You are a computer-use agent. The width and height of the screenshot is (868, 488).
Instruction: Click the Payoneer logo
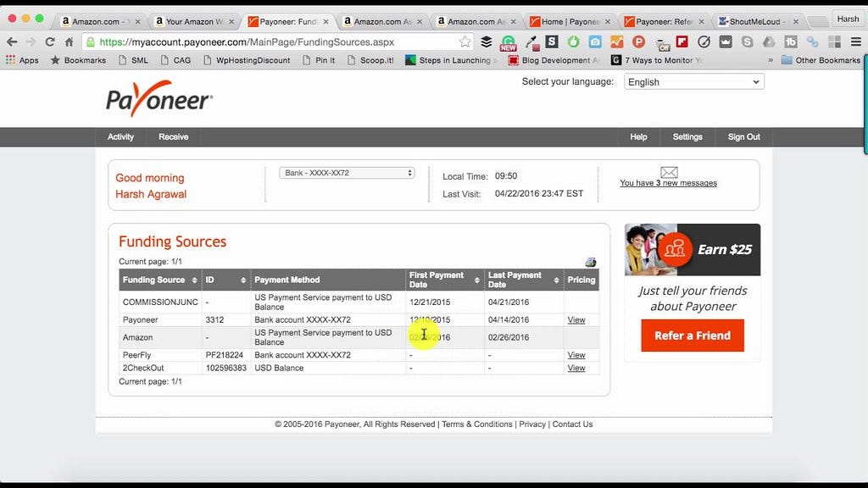[x=158, y=98]
